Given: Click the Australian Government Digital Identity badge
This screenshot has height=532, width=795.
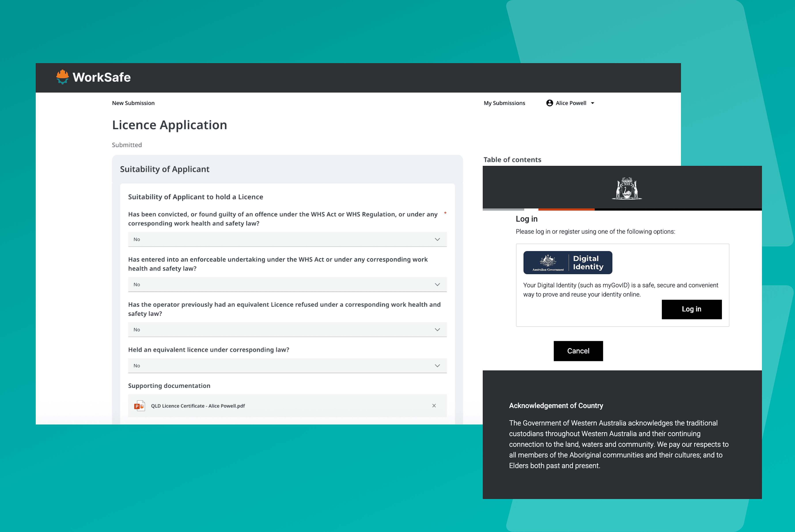Looking at the screenshot, I should click(568, 263).
